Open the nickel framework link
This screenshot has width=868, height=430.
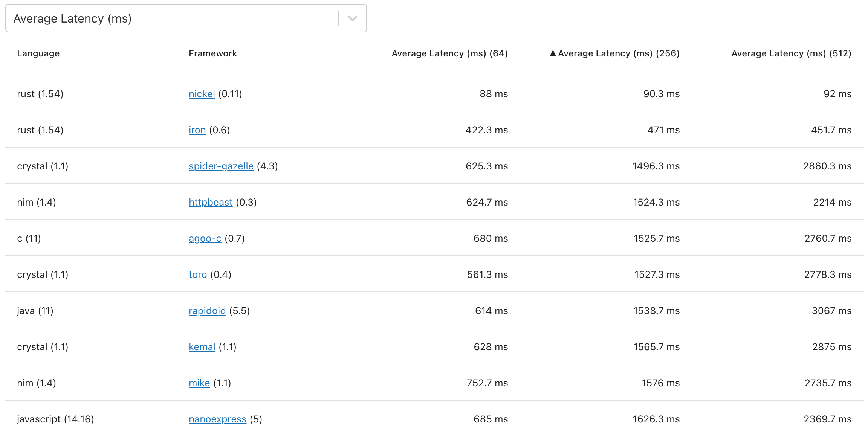202,94
